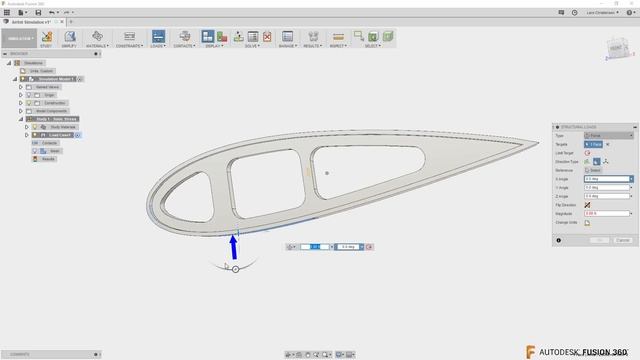The image size is (640, 360).
Task: Click the Study toolbar icon
Action: (x=47, y=36)
